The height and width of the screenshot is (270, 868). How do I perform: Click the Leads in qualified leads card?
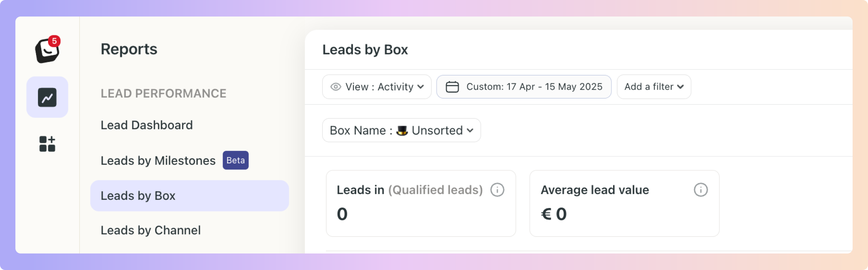click(421, 204)
